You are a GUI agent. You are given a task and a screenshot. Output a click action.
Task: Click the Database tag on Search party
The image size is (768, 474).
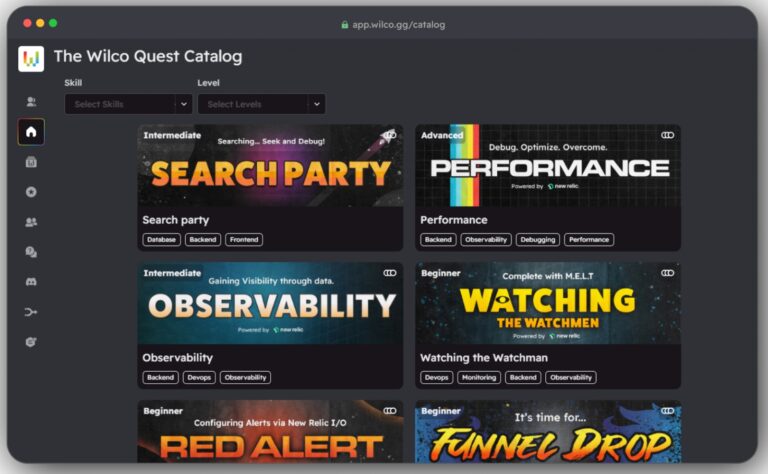pyautogui.click(x=161, y=240)
